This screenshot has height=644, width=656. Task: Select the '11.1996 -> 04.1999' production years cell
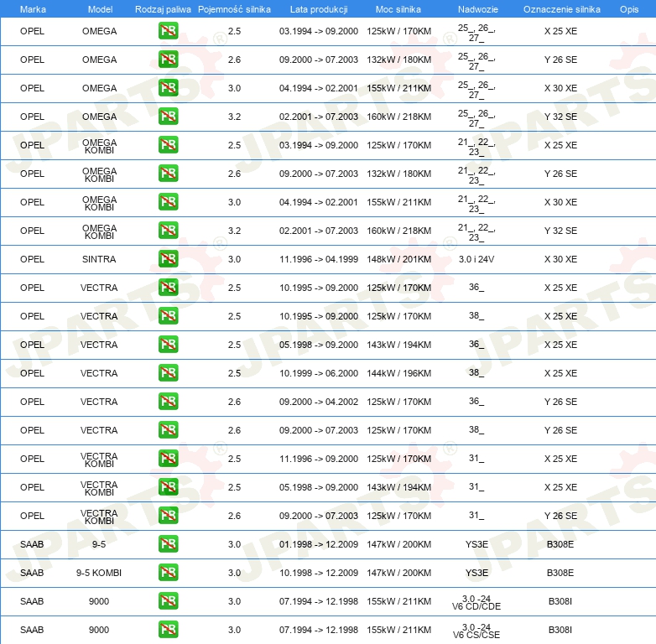319,259
